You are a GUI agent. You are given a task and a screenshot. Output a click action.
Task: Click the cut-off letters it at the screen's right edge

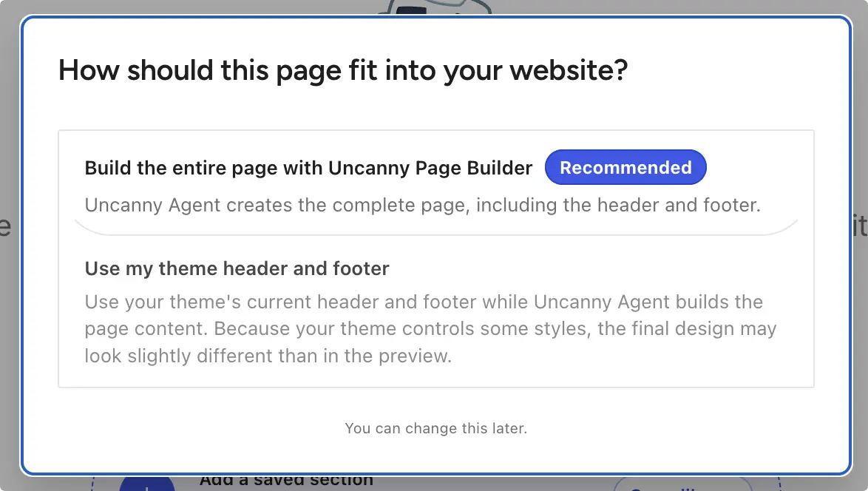tap(860, 226)
